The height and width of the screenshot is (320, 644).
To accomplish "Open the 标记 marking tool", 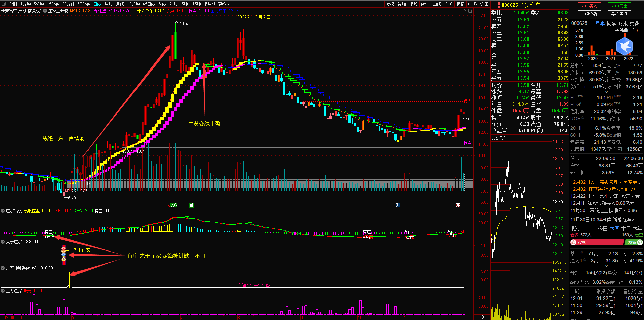I will (461, 4).
